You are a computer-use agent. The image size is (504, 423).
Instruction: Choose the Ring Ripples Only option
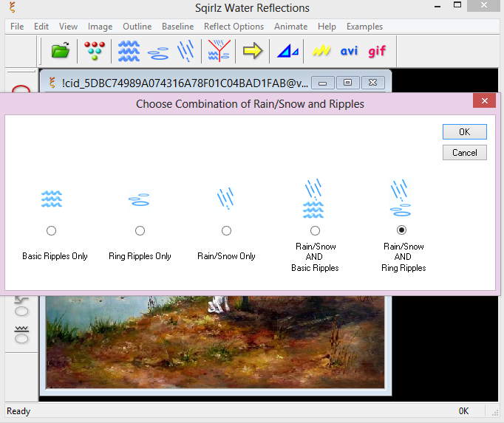point(140,231)
